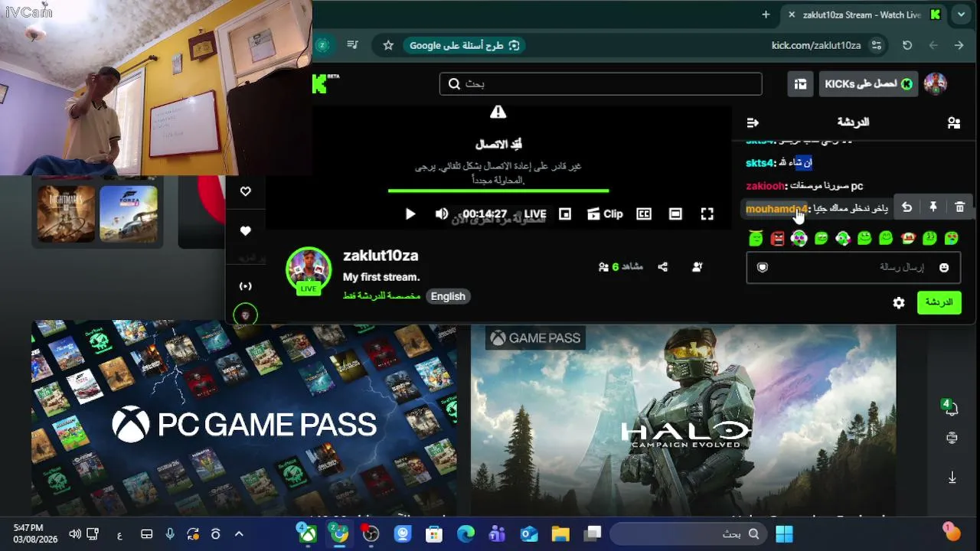Open the user profile avatar menu
Screen dimensions: 980x551
(936, 84)
